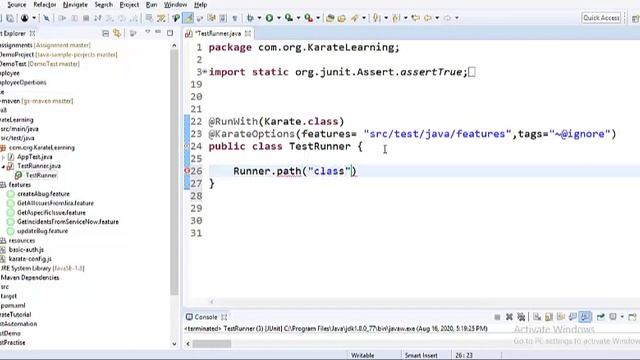Viewport: 640px width, 360px height.
Task: Click the Quick Access search field
Action: click(601, 18)
